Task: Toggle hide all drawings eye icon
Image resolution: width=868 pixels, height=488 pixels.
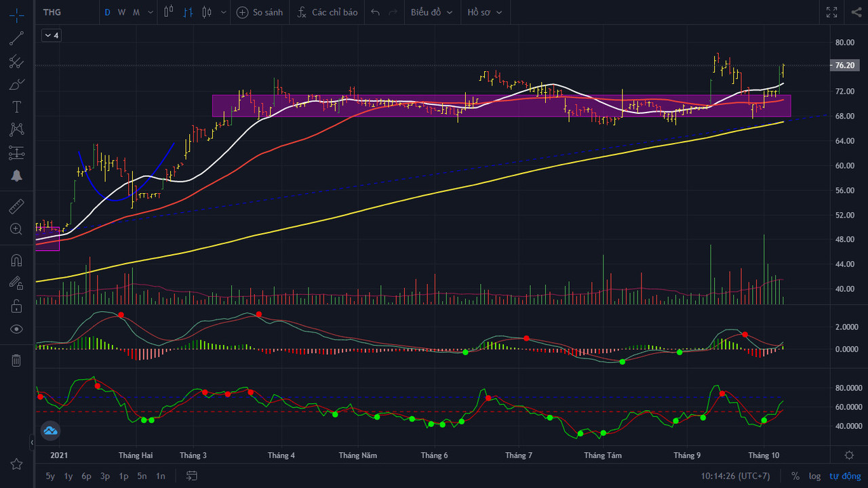Action: (16, 329)
